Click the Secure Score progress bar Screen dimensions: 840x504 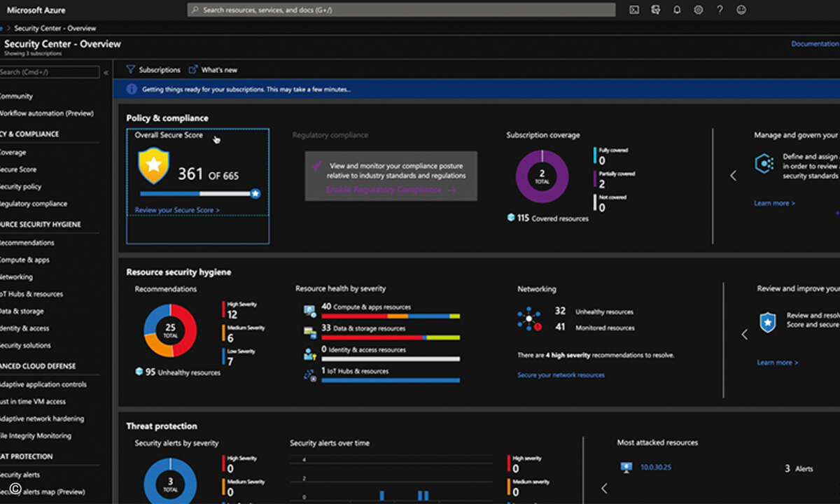(x=196, y=193)
